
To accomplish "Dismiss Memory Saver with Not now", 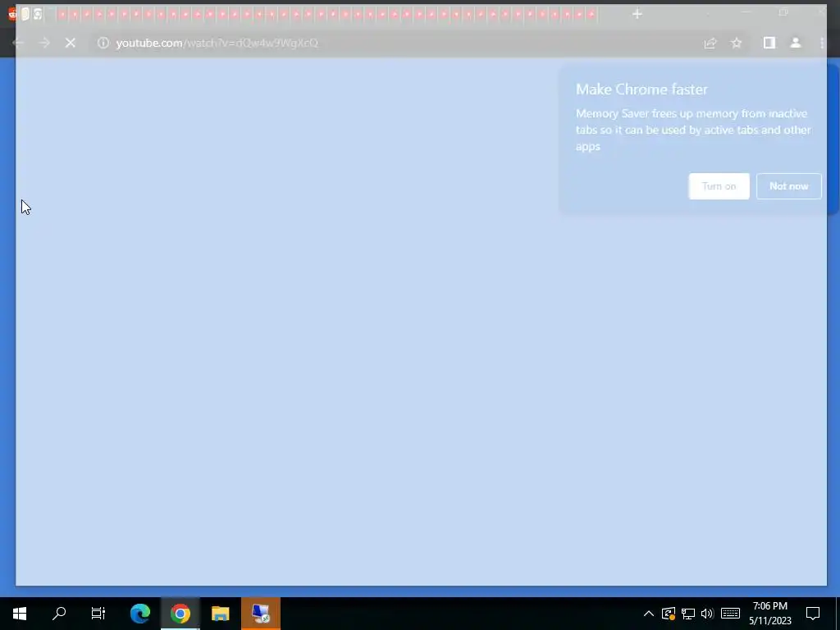I will pyautogui.click(x=788, y=186).
